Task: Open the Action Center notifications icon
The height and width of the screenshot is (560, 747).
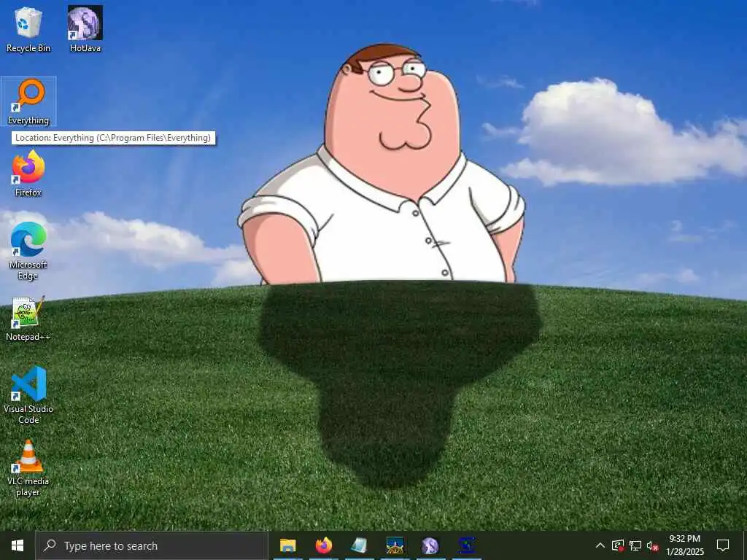Action: [x=723, y=545]
